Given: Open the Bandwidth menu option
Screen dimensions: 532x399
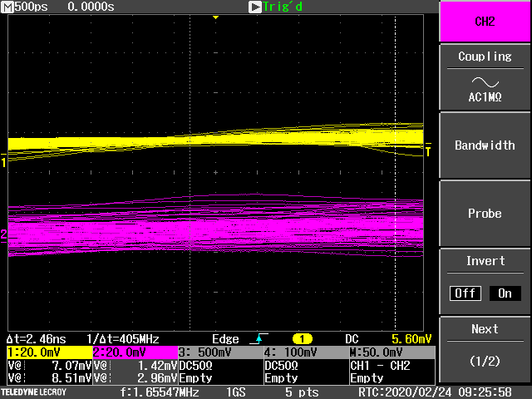Looking at the screenshot, I should click(x=485, y=145).
